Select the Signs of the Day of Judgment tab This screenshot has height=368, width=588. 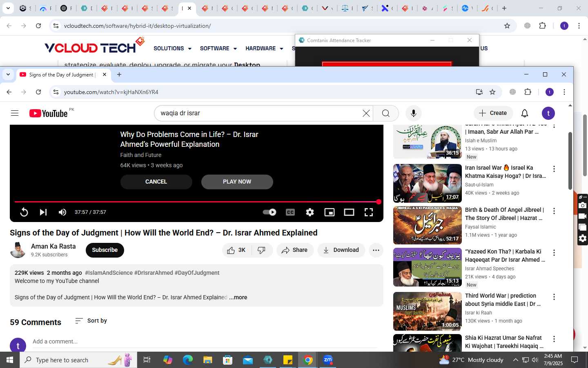pyautogui.click(x=63, y=75)
